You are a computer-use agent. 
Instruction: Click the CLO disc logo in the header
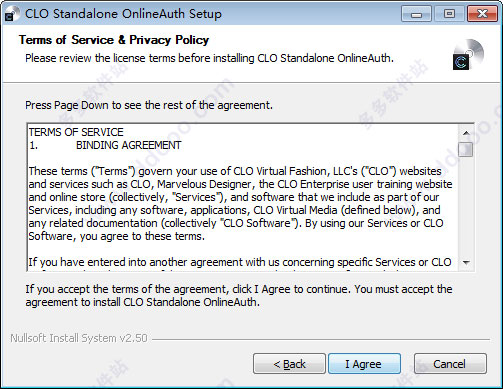pos(468,55)
